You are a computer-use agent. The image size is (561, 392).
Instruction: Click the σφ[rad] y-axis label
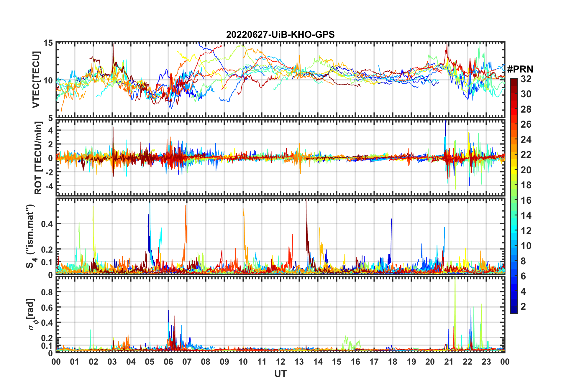coord(32,314)
